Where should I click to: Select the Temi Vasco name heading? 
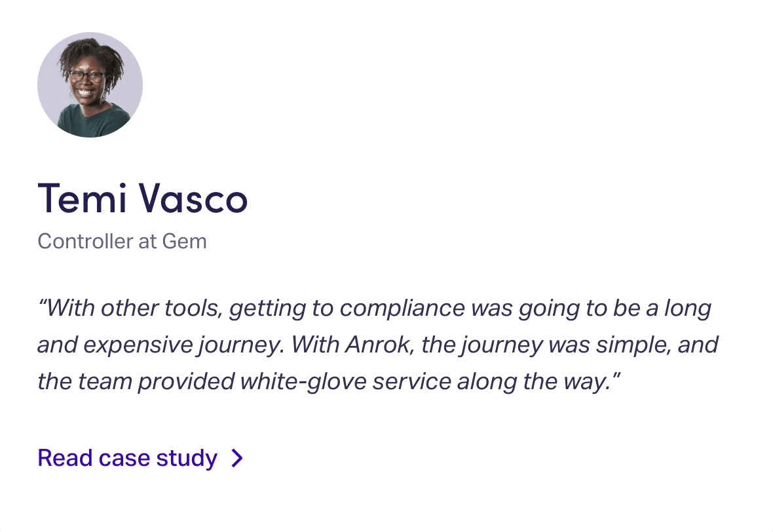tap(143, 199)
